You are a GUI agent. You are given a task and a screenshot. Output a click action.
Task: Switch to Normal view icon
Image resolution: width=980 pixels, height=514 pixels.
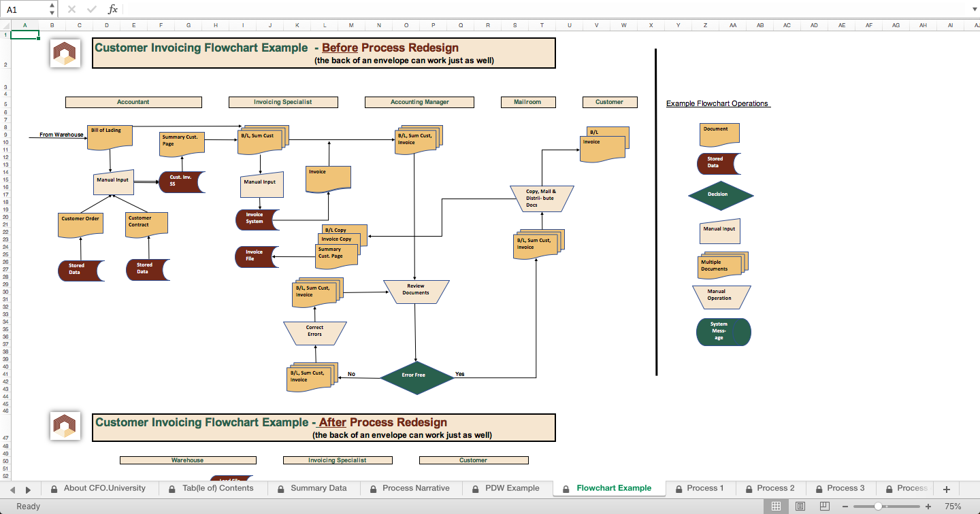[776, 507]
